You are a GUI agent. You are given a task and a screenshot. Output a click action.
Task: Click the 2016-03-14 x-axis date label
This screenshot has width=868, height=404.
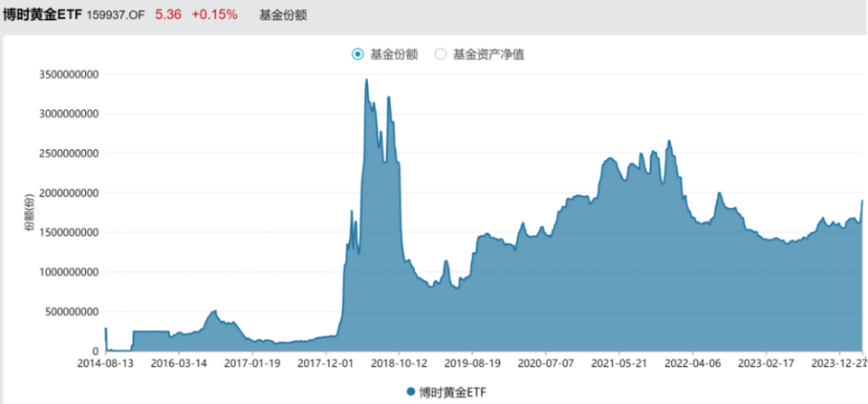pos(179,365)
